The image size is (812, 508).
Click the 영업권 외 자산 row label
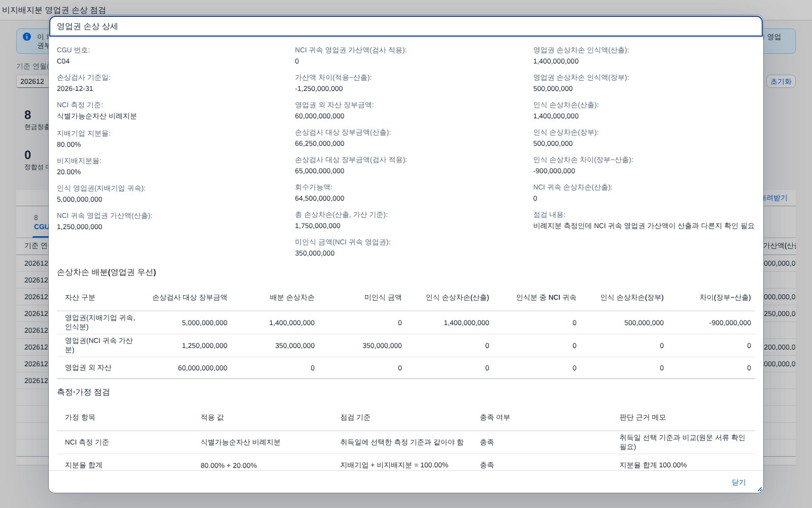pyautogui.click(x=88, y=367)
